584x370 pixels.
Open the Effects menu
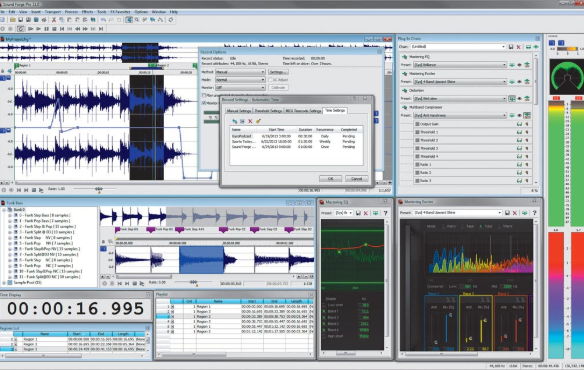point(88,12)
